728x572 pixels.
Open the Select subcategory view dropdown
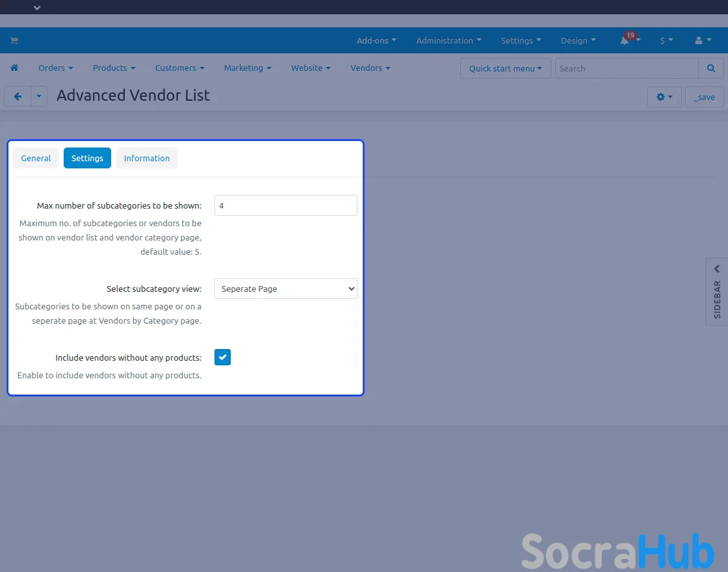coord(285,289)
